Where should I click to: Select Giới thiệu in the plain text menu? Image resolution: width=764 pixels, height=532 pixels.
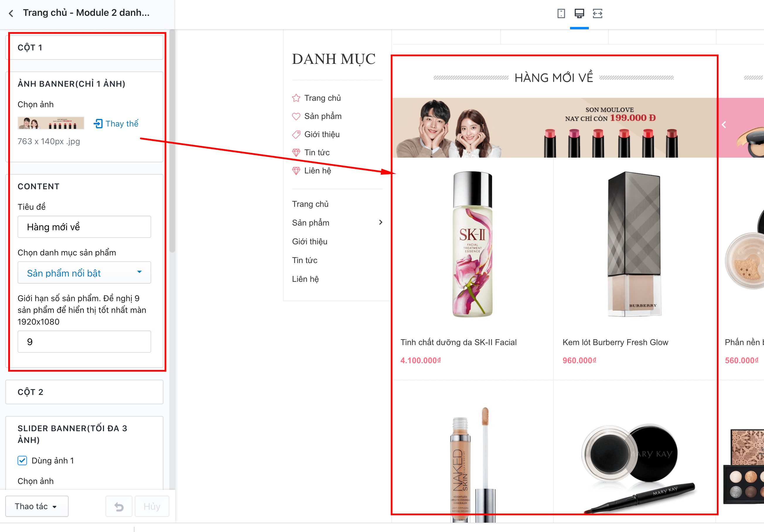click(x=309, y=242)
